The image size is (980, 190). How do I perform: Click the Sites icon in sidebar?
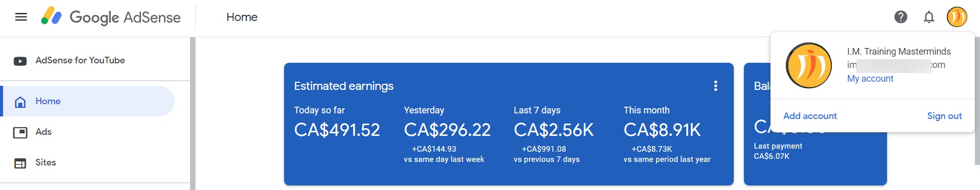coord(20,163)
